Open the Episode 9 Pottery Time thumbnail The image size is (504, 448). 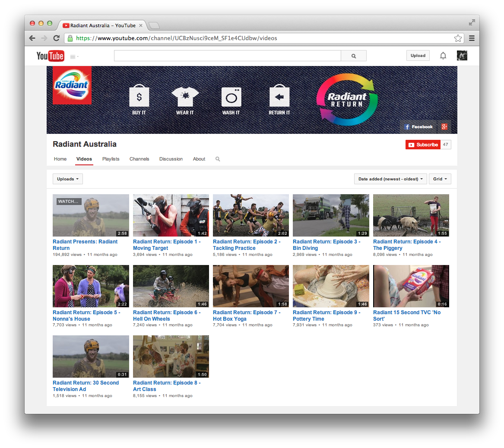tap(331, 286)
